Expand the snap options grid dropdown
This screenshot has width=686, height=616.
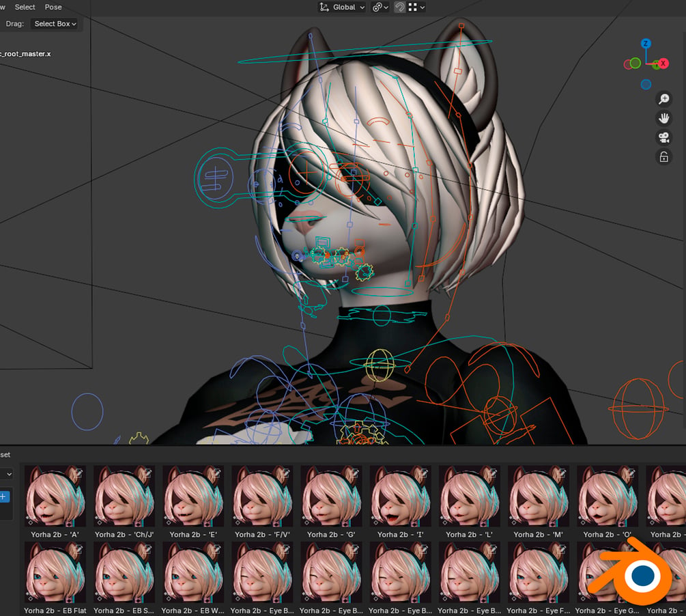416,7
